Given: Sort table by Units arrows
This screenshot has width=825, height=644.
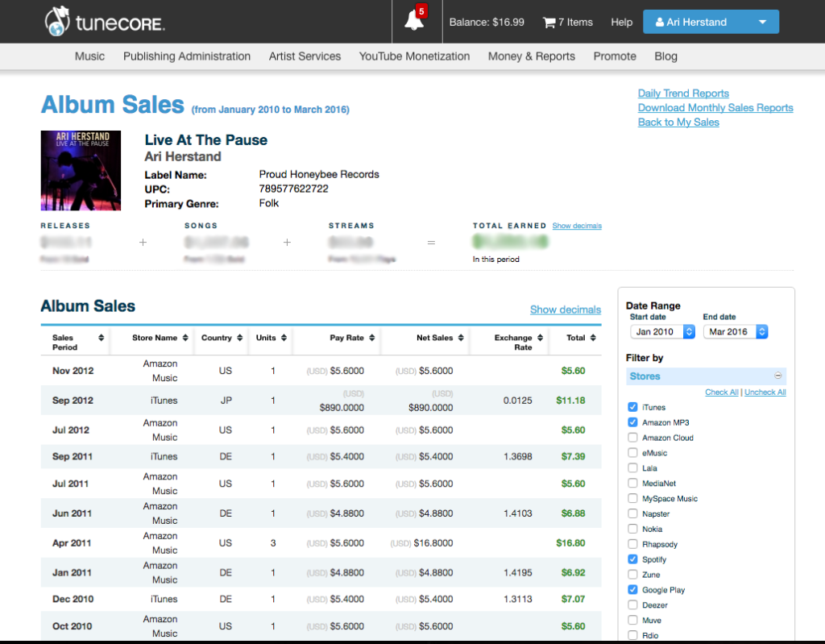Looking at the screenshot, I should (x=284, y=338).
